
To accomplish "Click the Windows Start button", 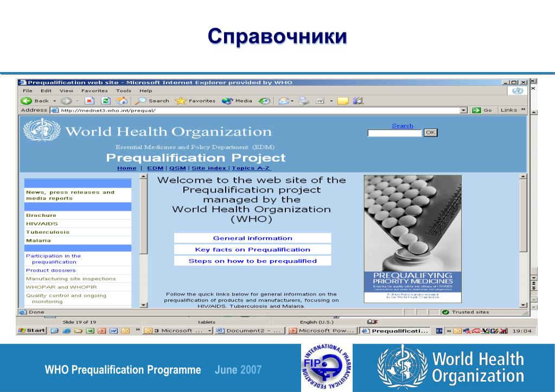I will click(32, 330).
